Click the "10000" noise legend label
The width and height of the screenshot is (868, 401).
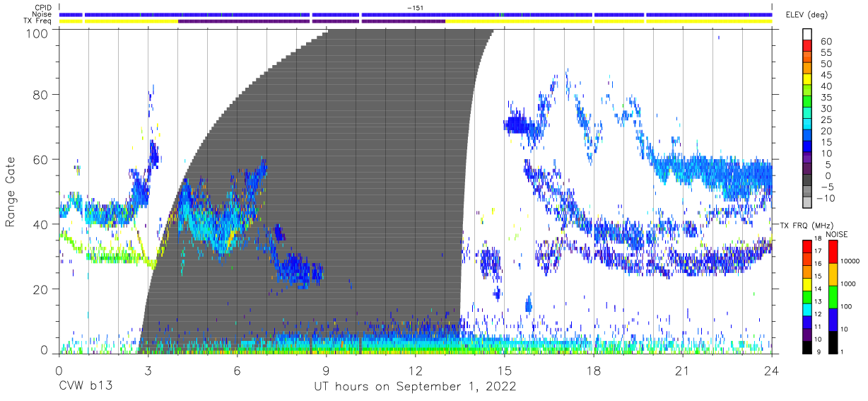pos(851,262)
